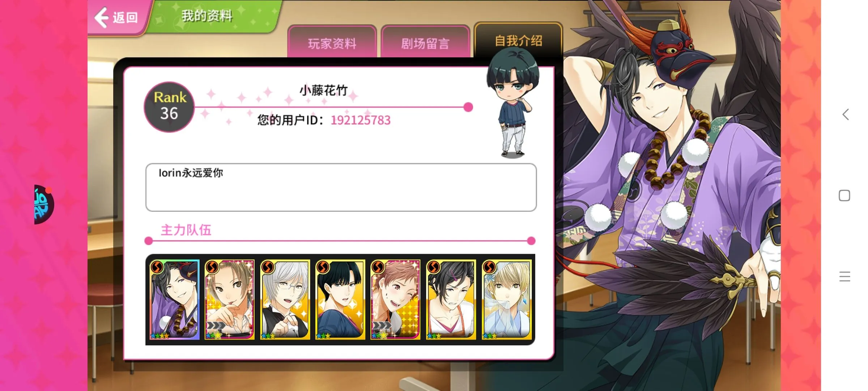This screenshot has height=391, width=868.
Task: Select the brown-haired pink-framed card
Action: point(230,299)
